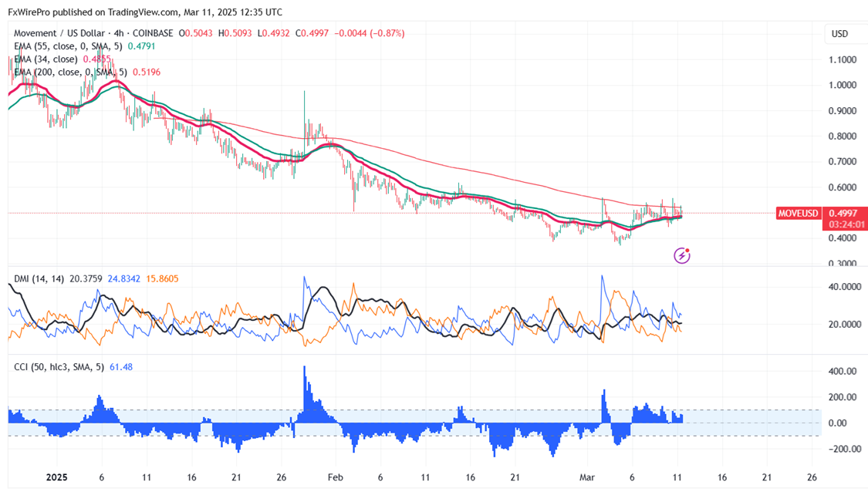Select the EMA (34, close) legend
Screen dimensions: 868x492
pyautogui.click(x=46, y=59)
